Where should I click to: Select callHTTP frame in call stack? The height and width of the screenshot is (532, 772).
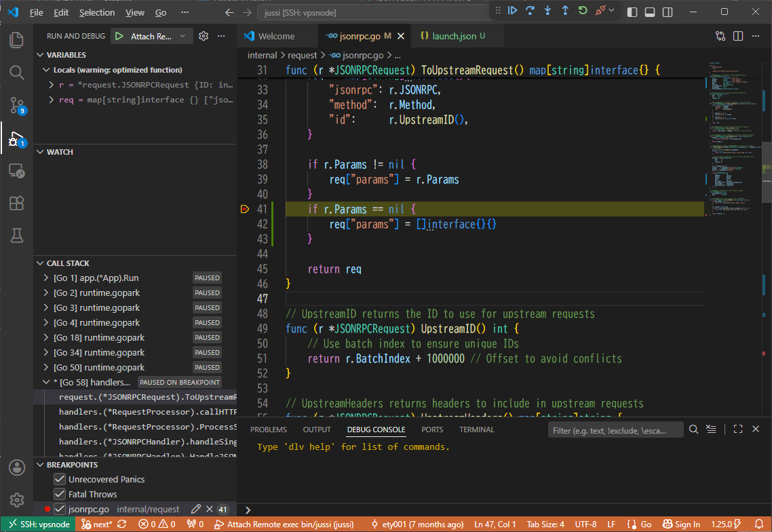coord(148,412)
